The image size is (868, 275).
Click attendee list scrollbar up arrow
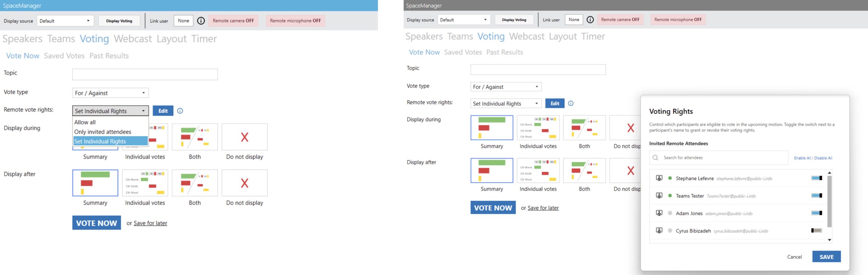pyautogui.click(x=829, y=173)
